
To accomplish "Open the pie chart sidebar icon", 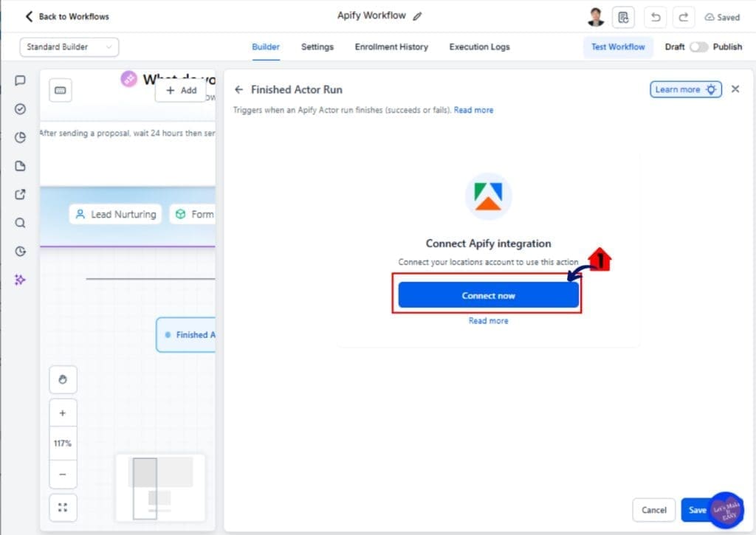I will (20, 137).
